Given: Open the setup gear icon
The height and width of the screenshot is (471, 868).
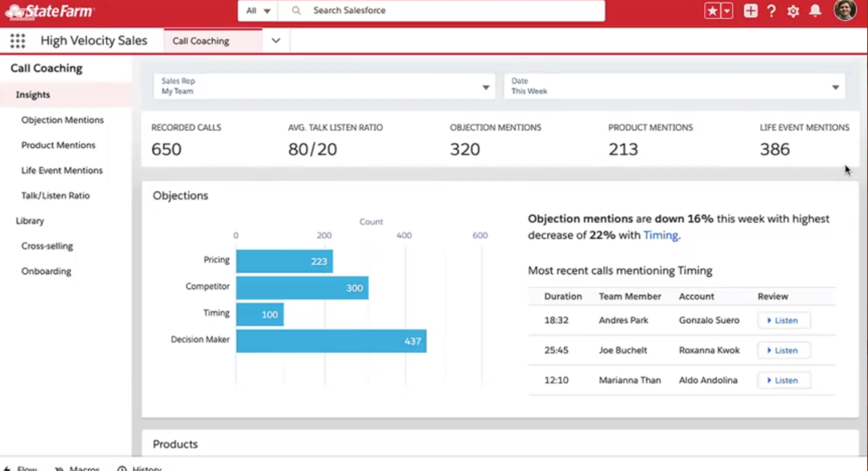Looking at the screenshot, I should tap(793, 11).
